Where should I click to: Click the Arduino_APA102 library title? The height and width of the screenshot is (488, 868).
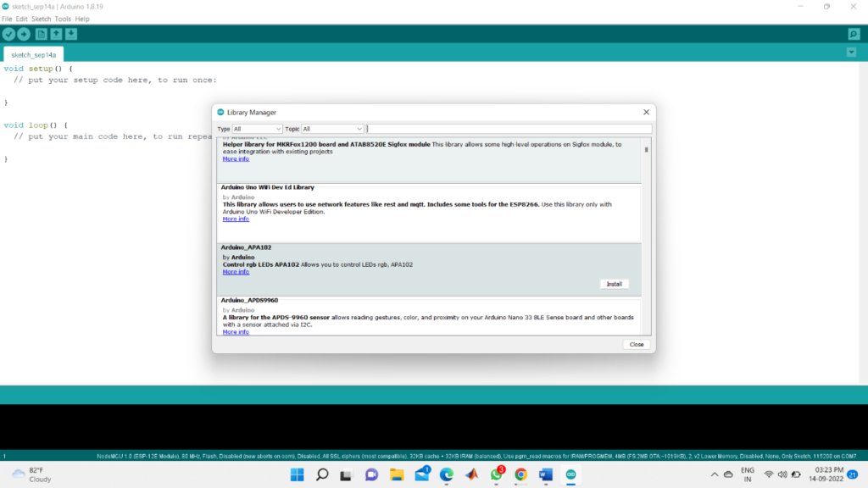(247, 247)
